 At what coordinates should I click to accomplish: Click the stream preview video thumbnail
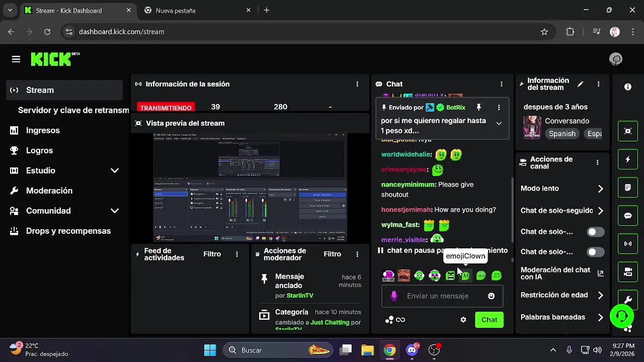click(250, 188)
